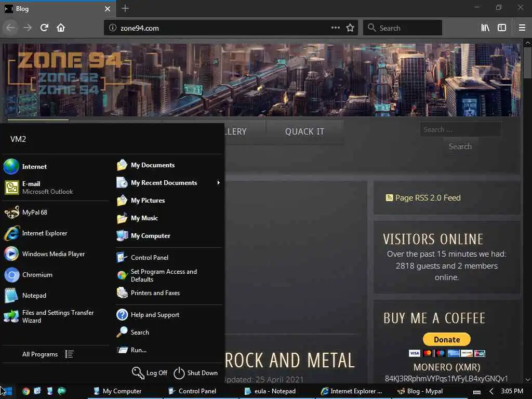Image resolution: width=532 pixels, height=399 pixels.
Task: Open QUACK IT site menu item
Action: (304, 131)
